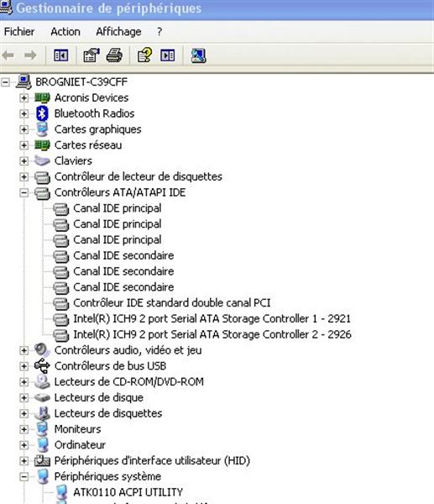Click the Help toolbar icon with question mark
Viewport: 434px width, 504px height.
pyautogui.click(x=145, y=55)
